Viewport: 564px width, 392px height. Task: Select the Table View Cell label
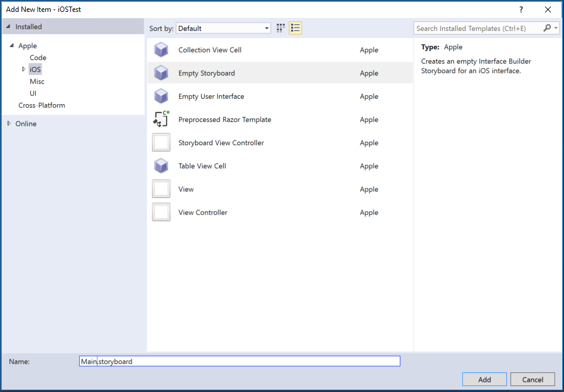pos(202,166)
